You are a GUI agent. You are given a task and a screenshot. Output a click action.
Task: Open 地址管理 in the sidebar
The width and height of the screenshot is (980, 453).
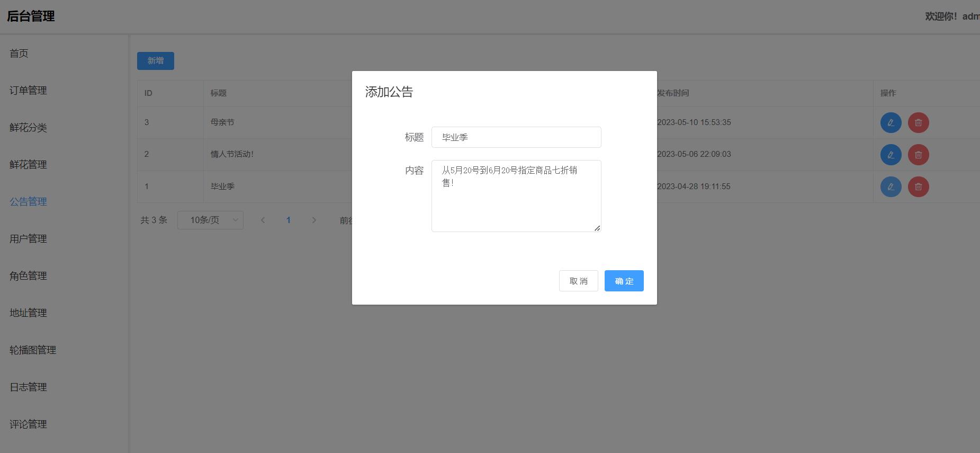pos(28,313)
